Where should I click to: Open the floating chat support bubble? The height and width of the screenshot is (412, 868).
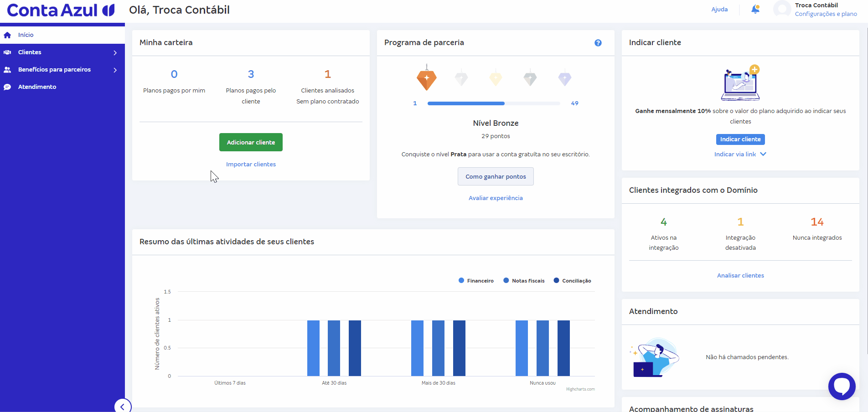tap(842, 386)
